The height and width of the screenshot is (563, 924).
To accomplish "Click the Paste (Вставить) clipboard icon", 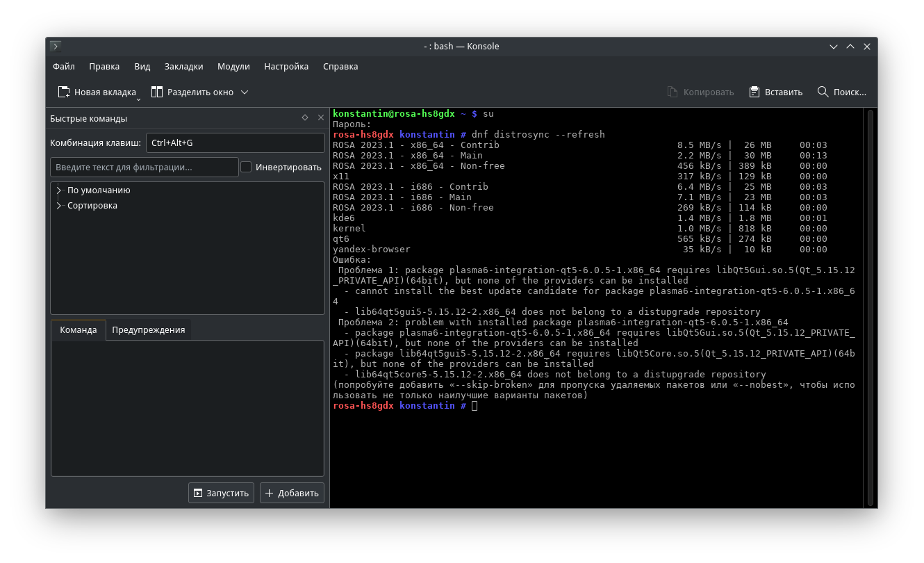I will pos(754,92).
